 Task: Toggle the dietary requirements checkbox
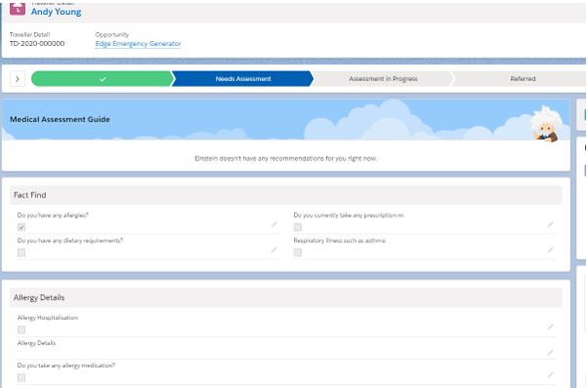[21, 252]
